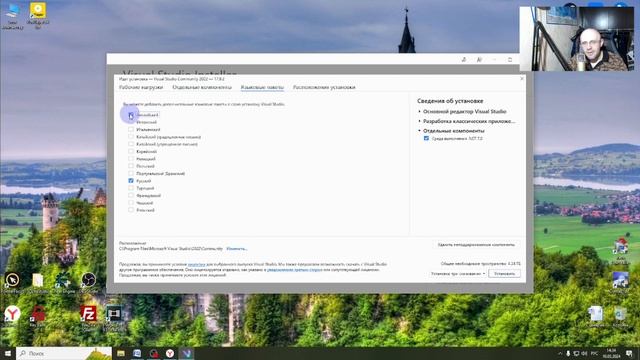640x360 pixels.
Task: Open File Explorer from the taskbar
Action: (121, 353)
